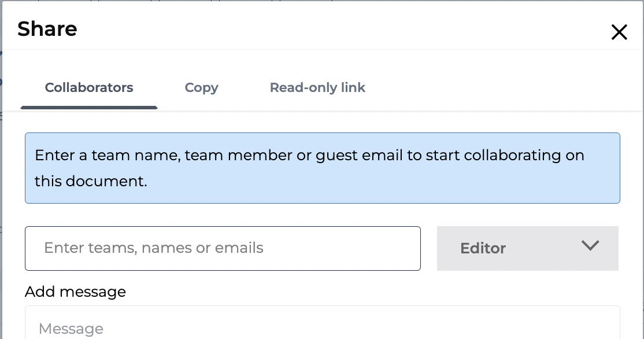Click the Share dialog title
Viewport: 644px width, 339px height.
pyautogui.click(x=47, y=28)
